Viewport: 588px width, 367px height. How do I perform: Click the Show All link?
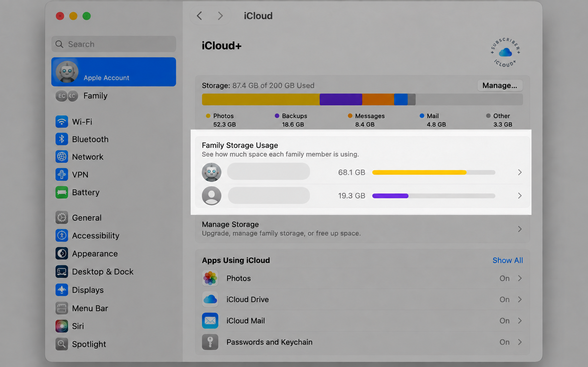click(508, 260)
